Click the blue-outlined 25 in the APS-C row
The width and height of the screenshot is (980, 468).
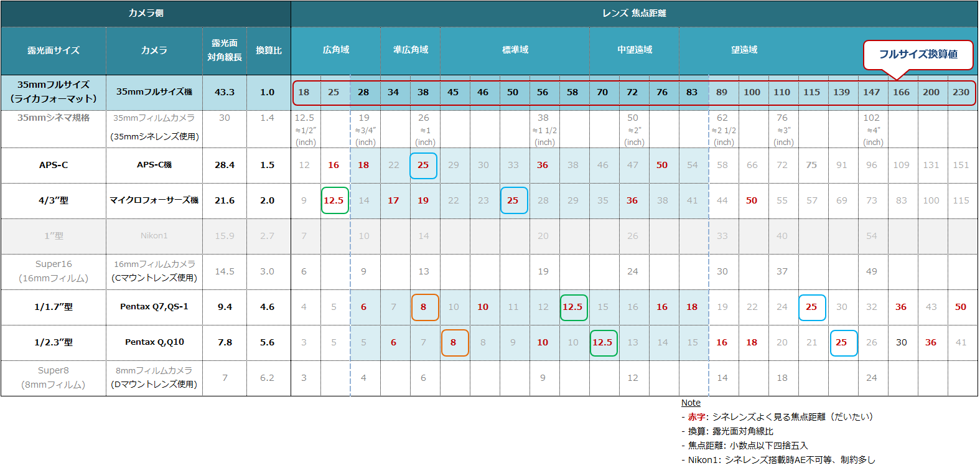point(423,166)
